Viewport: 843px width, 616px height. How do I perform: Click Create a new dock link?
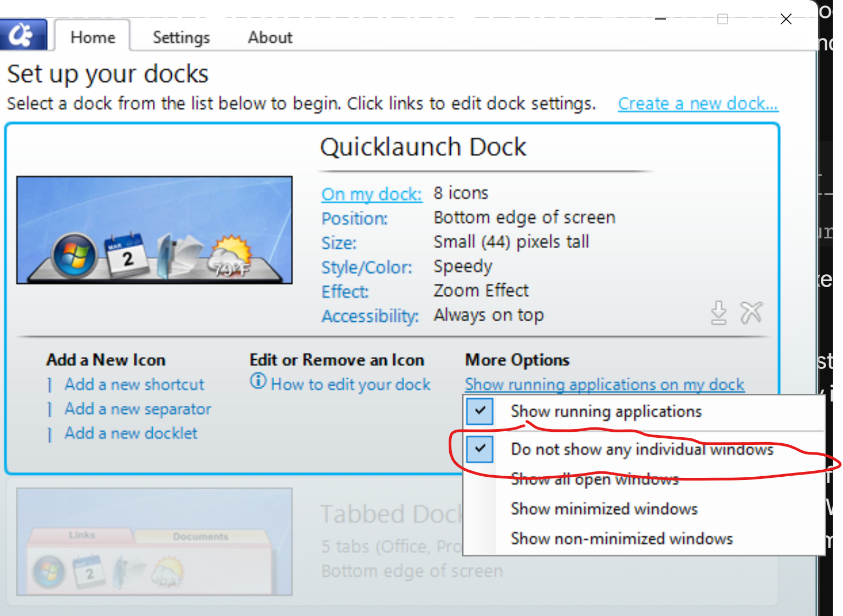698,103
